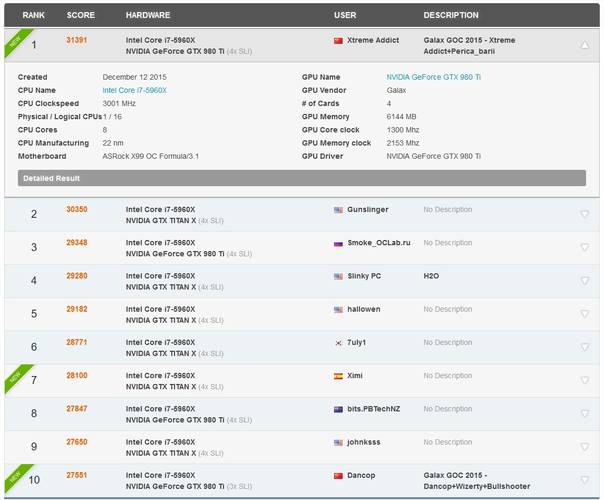This screenshot has width=604, height=500.
Task: Click the US flag next to johnksss
Action: pos(338,443)
